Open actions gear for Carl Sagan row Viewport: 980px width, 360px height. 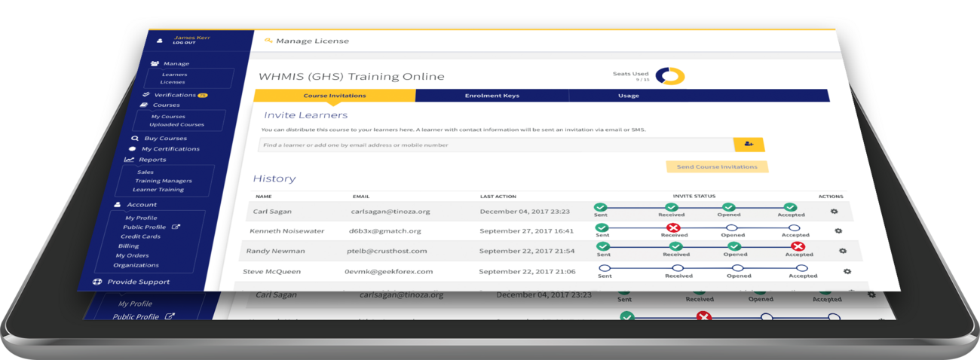tap(834, 212)
